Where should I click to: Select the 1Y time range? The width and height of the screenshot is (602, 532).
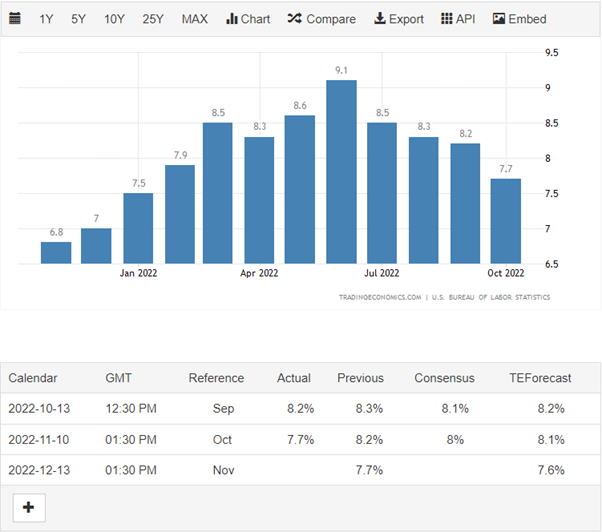point(47,19)
